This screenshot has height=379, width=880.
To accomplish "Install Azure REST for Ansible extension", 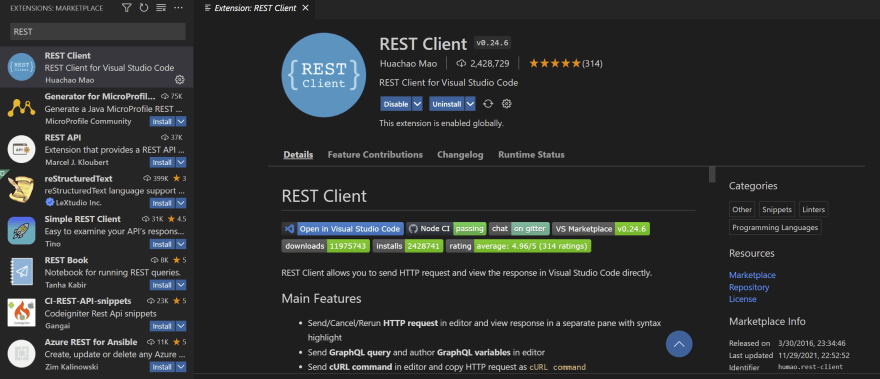I will pyautogui.click(x=162, y=367).
